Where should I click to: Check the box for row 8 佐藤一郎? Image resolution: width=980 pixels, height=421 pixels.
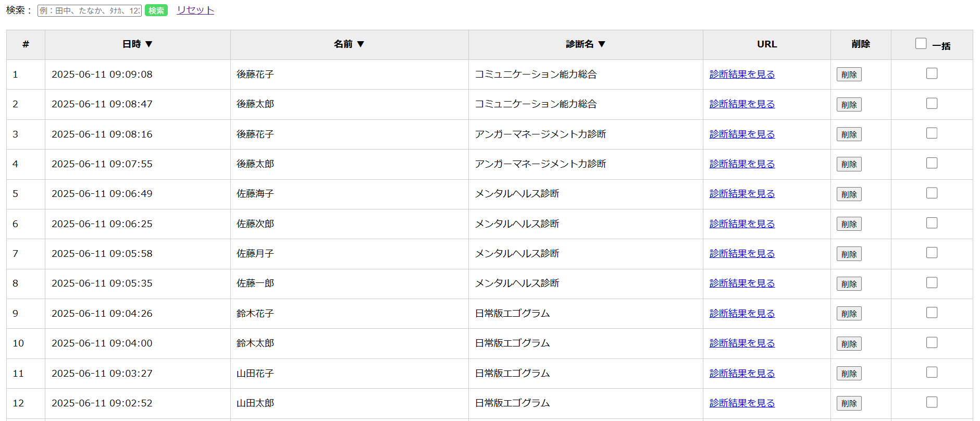(x=932, y=282)
